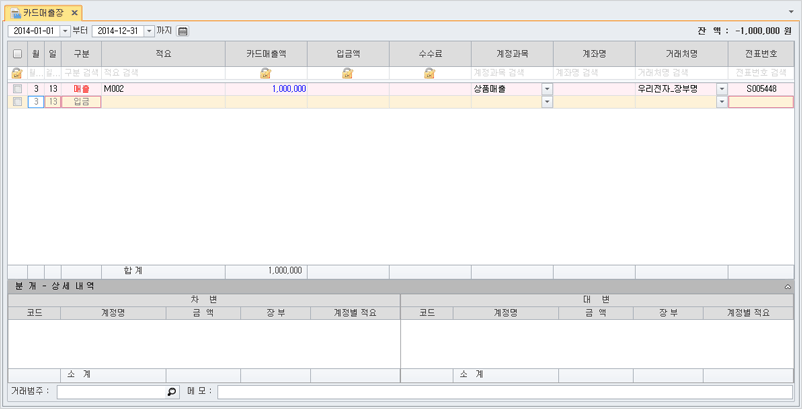Open 계정과목 dropdown in 입금 row

[x=547, y=102]
